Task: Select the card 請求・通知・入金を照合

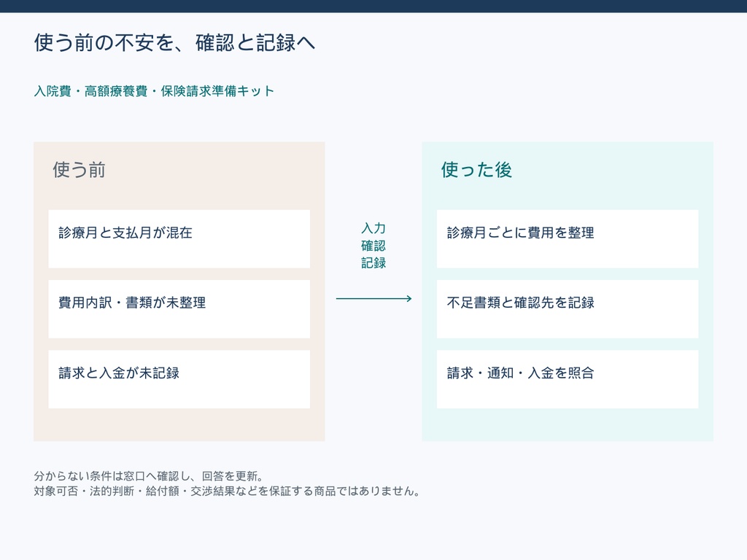Action: point(568,379)
